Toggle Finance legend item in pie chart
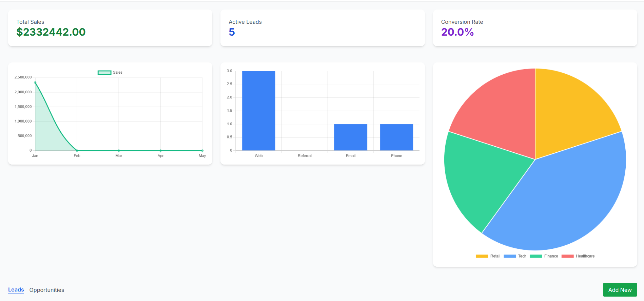The width and height of the screenshot is (644, 301). point(544,256)
